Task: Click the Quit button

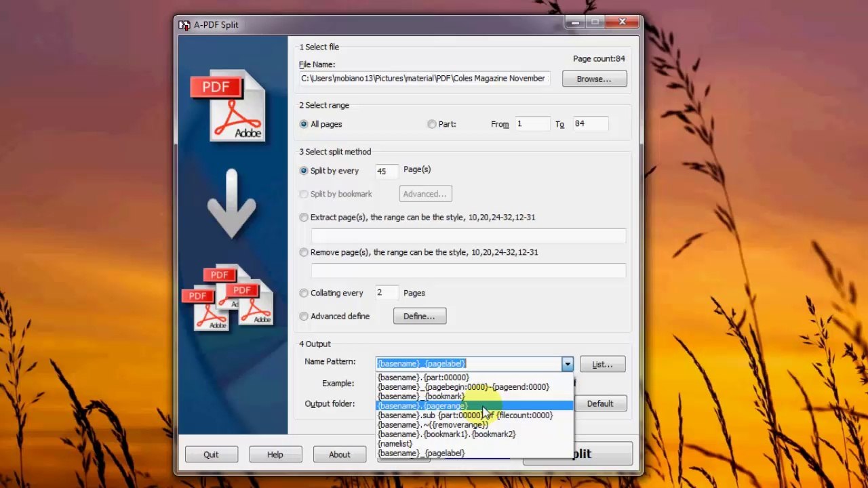Action: pos(211,455)
